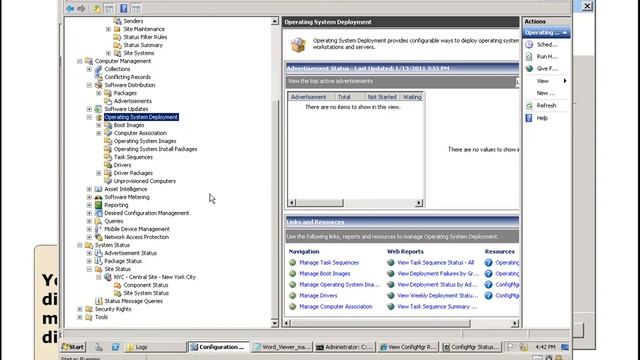The height and width of the screenshot is (360, 640).
Task: Open View Task Sequence Summary link
Action: (437, 307)
